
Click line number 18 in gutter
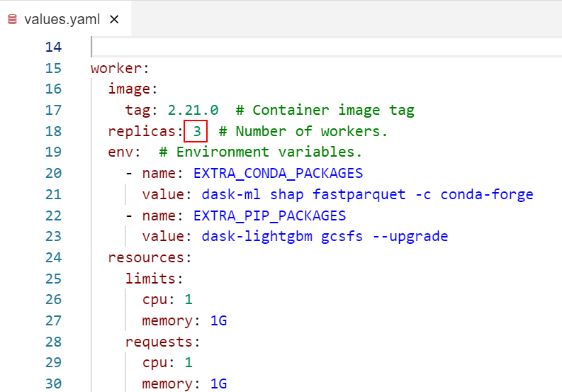[53, 131]
